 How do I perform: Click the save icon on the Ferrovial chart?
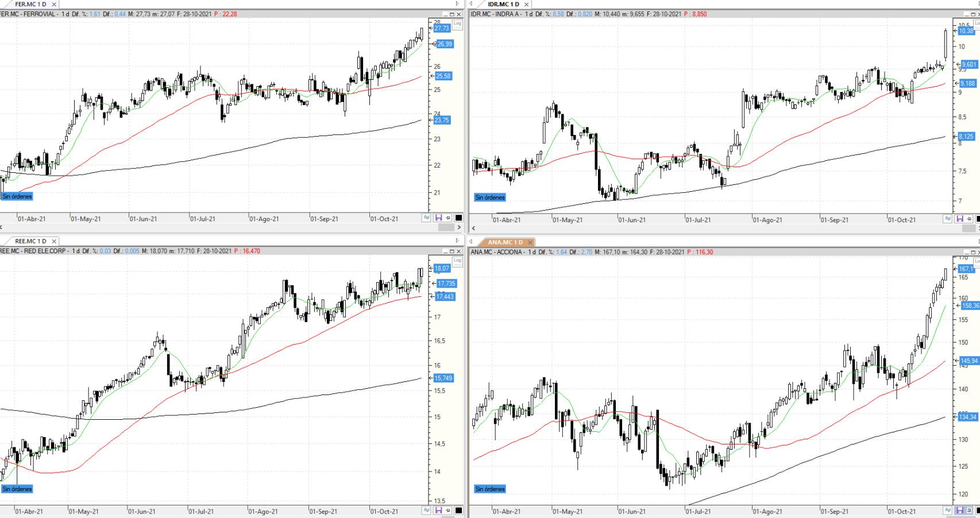pyautogui.click(x=439, y=218)
